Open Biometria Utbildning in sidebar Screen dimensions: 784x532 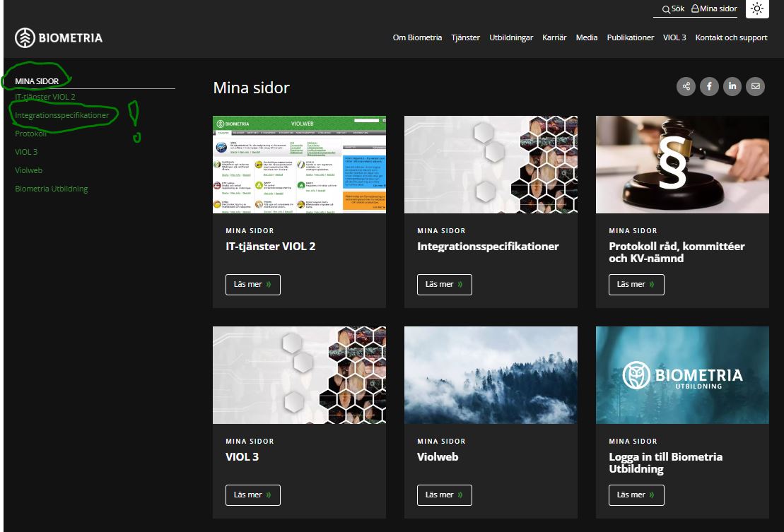[52, 189]
